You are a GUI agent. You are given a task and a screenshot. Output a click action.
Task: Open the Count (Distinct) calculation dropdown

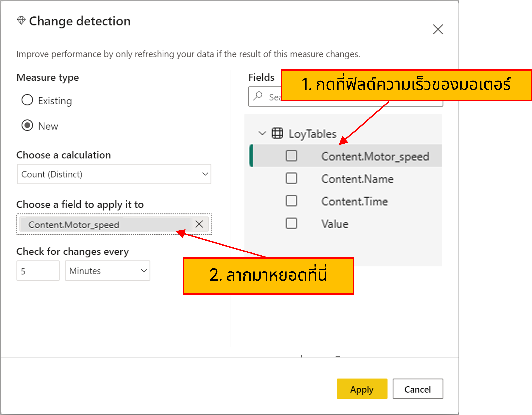(x=114, y=174)
